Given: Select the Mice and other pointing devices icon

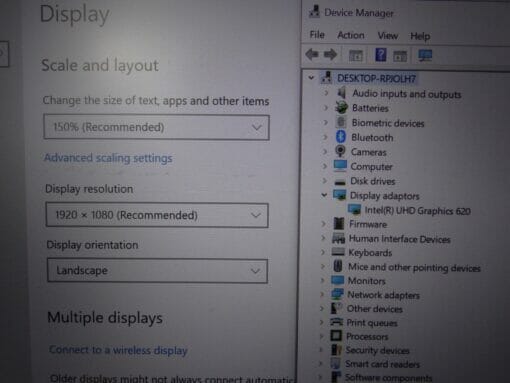Looking at the screenshot, I should (338, 266).
